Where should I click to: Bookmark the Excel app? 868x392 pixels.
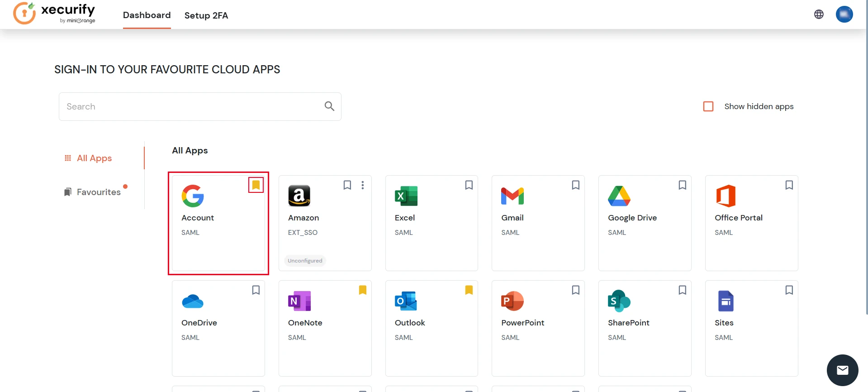(x=469, y=185)
